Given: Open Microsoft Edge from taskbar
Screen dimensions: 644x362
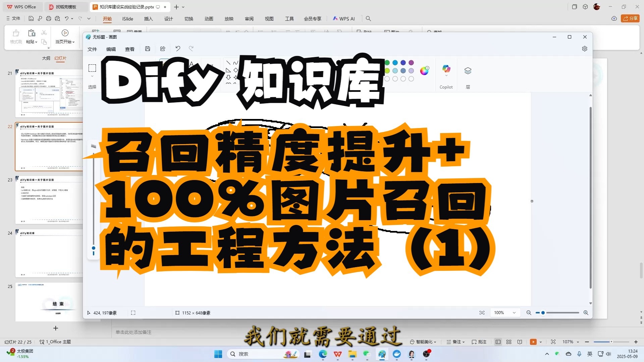Looking at the screenshot, I should 323,354.
